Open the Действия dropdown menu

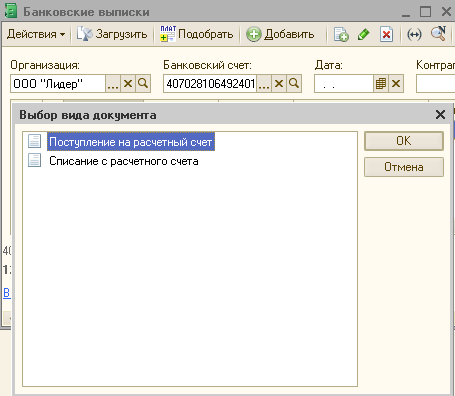(36, 34)
